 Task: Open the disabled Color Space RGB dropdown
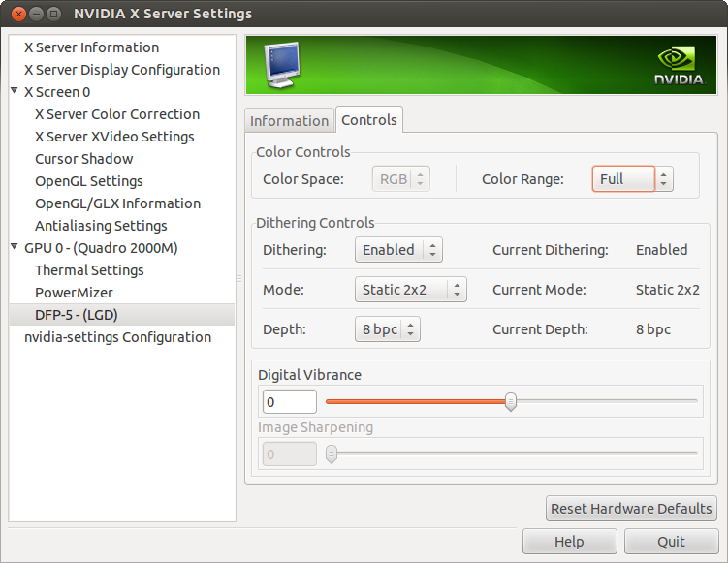[x=401, y=179]
